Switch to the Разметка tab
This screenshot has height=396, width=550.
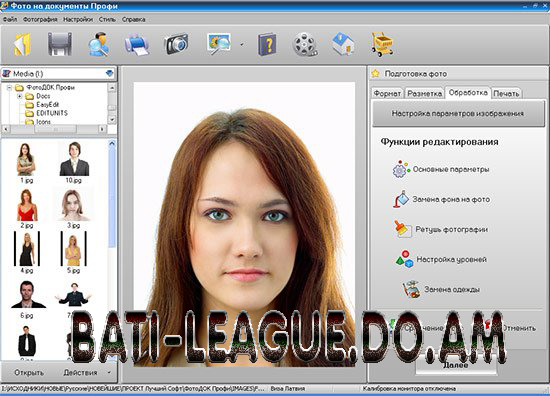(x=424, y=94)
